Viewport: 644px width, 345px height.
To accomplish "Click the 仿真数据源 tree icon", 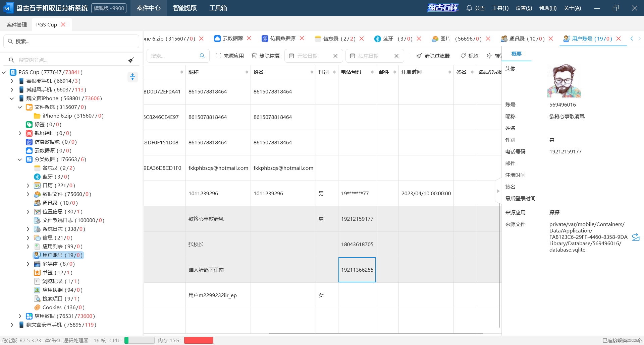I will click(x=29, y=142).
